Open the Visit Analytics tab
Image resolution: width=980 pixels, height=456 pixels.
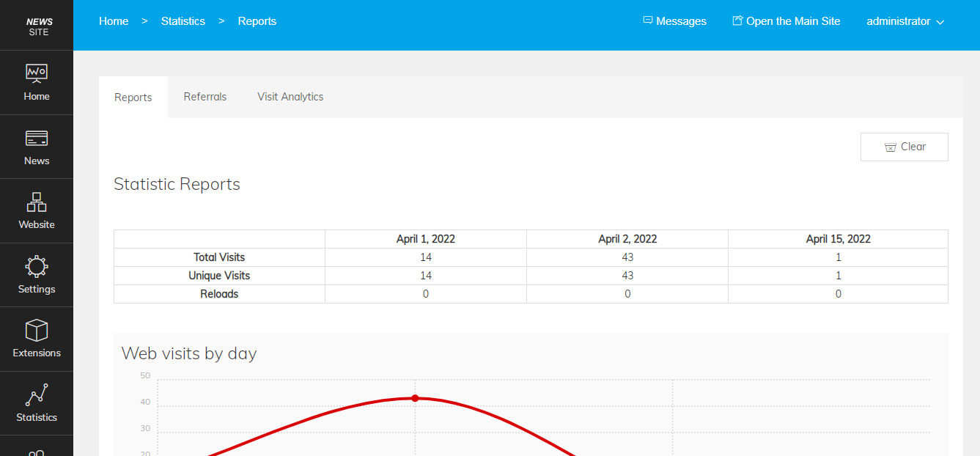pos(290,96)
